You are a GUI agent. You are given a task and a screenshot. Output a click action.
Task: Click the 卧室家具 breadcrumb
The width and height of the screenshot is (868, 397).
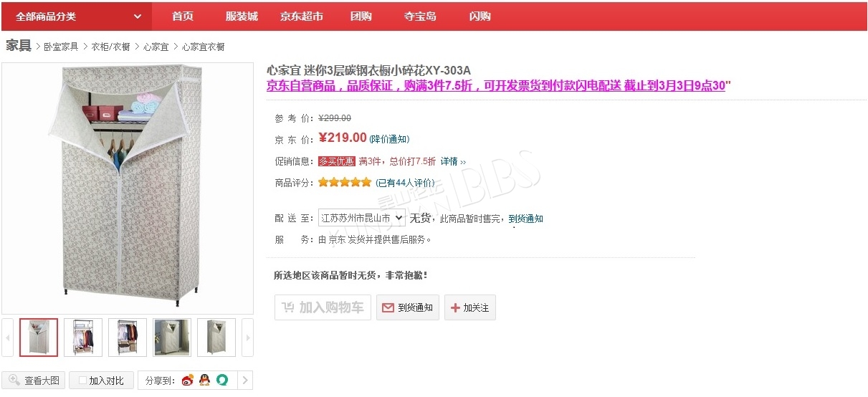(x=61, y=47)
